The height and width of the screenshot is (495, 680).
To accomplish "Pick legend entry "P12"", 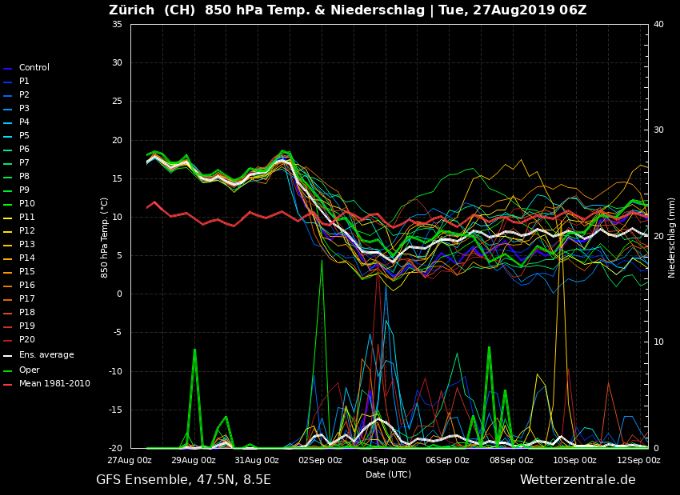I will click(27, 231).
